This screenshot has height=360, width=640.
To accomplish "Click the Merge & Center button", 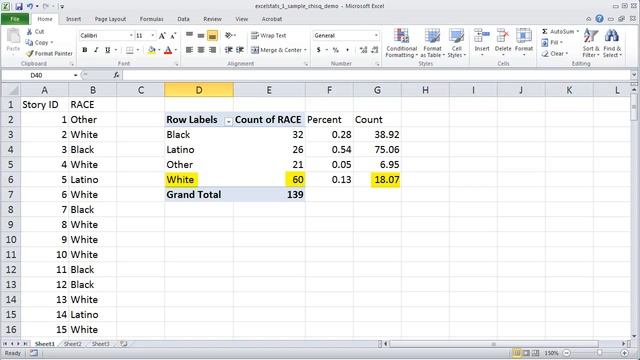I will tap(276, 50).
